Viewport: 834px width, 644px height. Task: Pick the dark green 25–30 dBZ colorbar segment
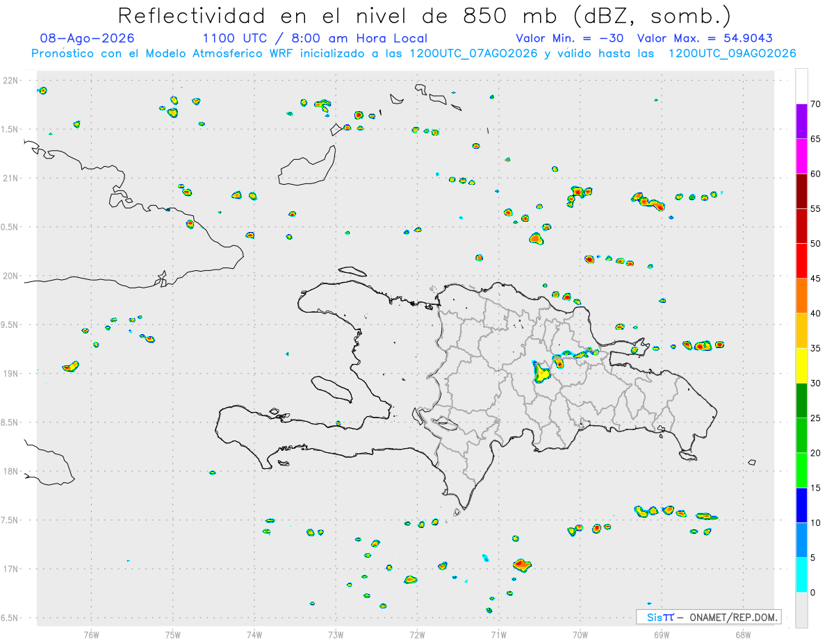801,401
